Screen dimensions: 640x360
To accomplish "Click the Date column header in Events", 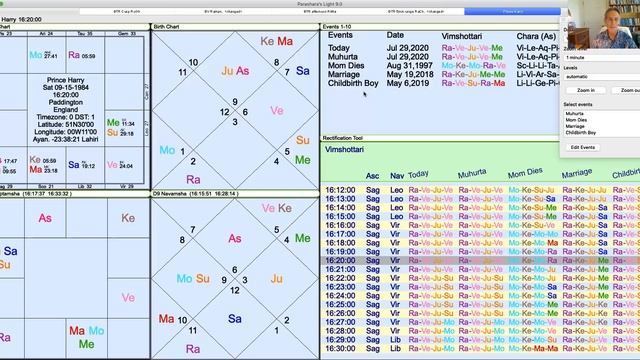I will (395, 36).
